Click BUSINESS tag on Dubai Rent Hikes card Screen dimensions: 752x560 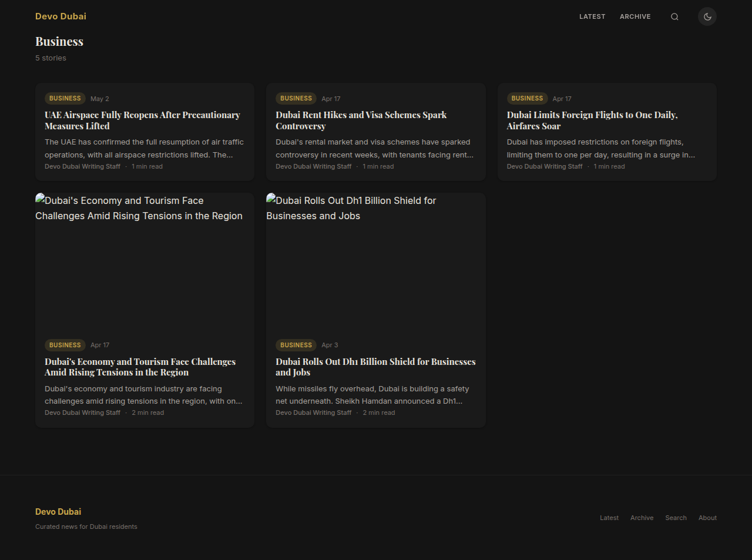click(296, 99)
